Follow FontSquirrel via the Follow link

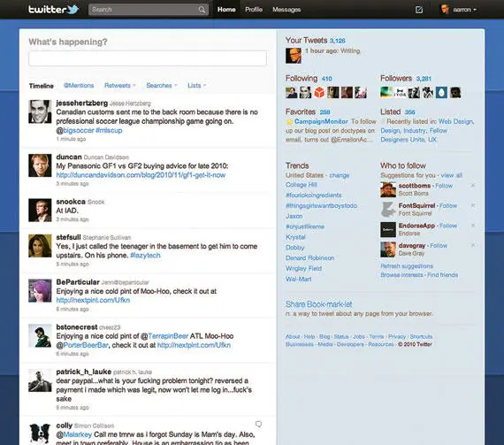point(448,206)
